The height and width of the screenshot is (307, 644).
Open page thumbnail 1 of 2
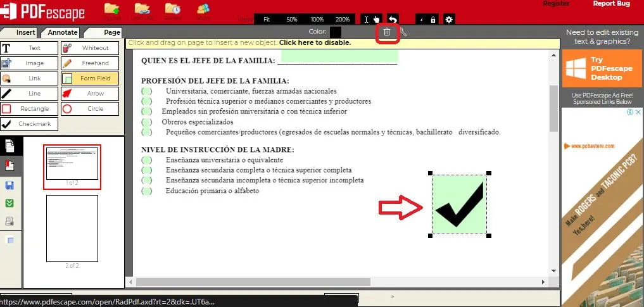pos(72,164)
